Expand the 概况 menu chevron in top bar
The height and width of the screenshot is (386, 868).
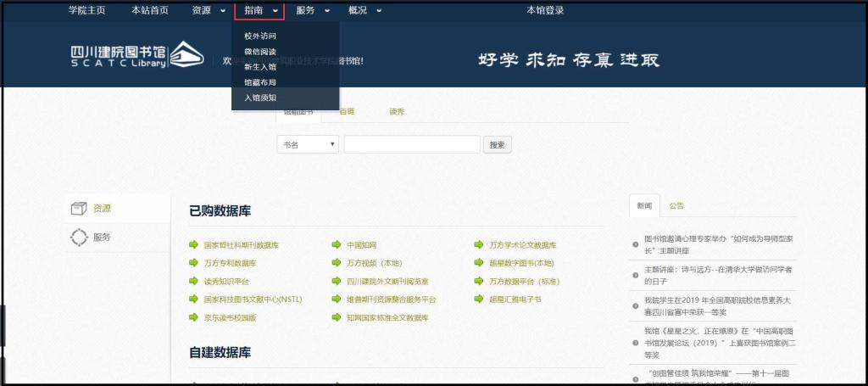point(379,10)
